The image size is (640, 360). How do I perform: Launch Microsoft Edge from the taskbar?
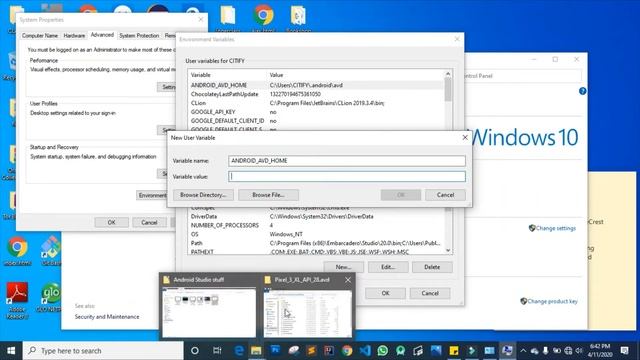point(239,351)
